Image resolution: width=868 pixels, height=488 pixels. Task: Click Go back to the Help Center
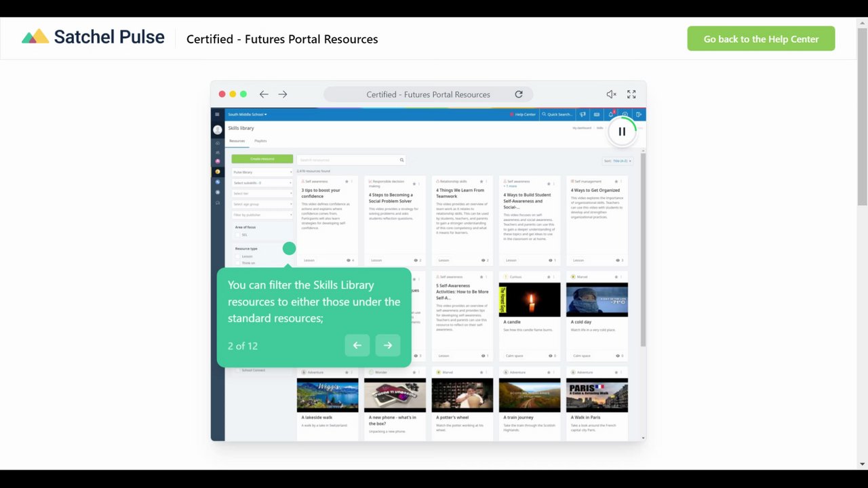coord(761,39)
